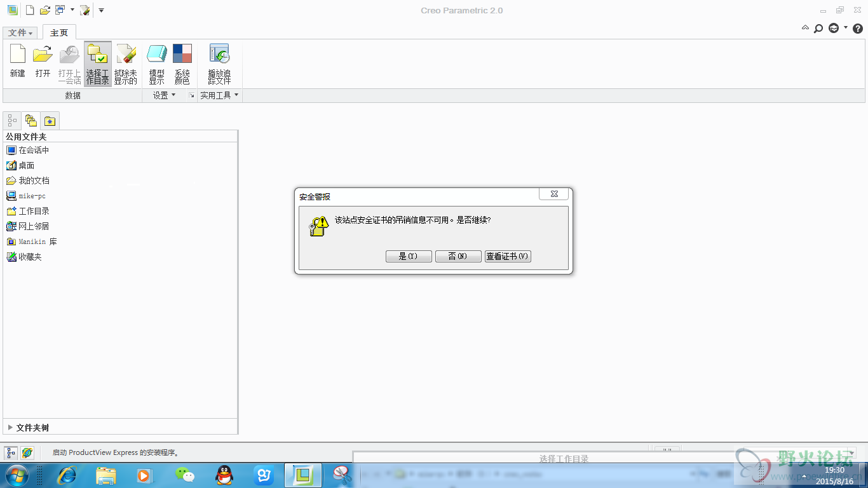
Task: Click the 拭除未显示的 ribbon button
Action: 126,64
